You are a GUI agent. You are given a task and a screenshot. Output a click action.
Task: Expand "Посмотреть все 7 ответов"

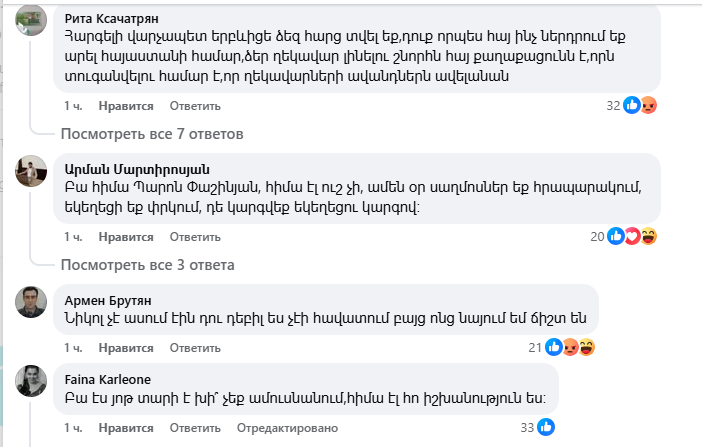(x=152, y=134)
